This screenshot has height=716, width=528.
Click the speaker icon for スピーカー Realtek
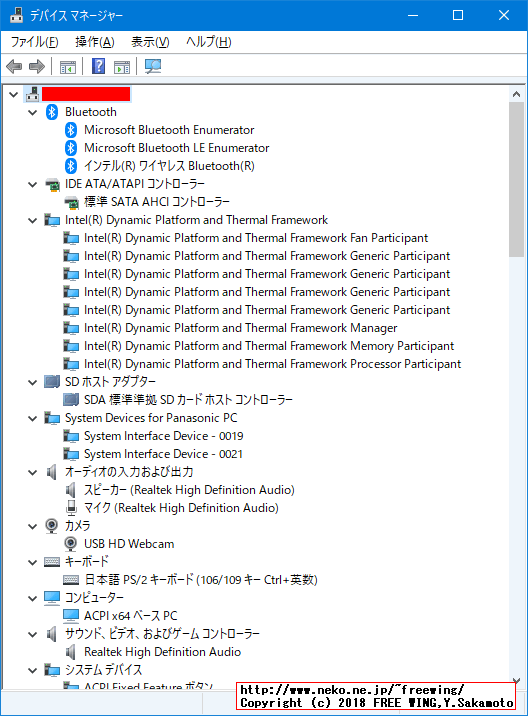(x=70, y=490)
